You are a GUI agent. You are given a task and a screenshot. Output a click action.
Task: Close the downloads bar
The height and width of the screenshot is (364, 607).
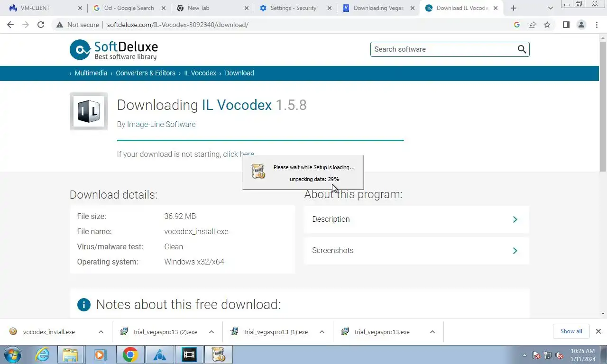(598, 331)
